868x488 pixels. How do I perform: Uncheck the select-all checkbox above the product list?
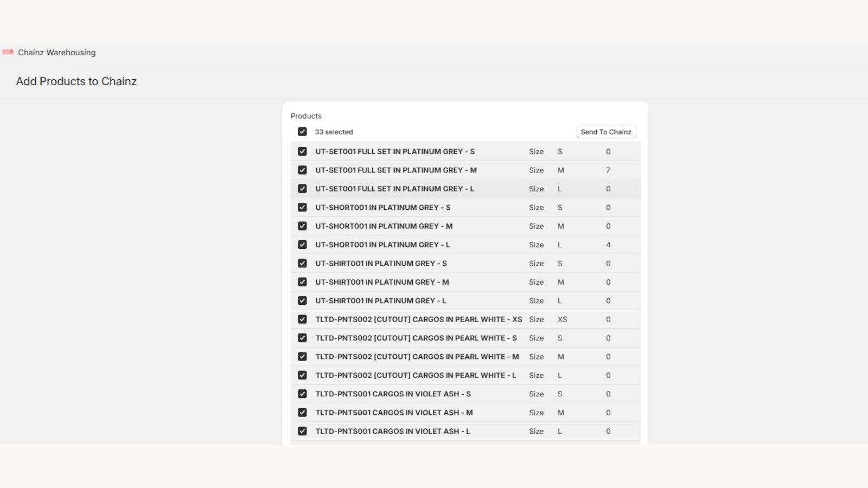pyautogui.click(x=302, y=131)
